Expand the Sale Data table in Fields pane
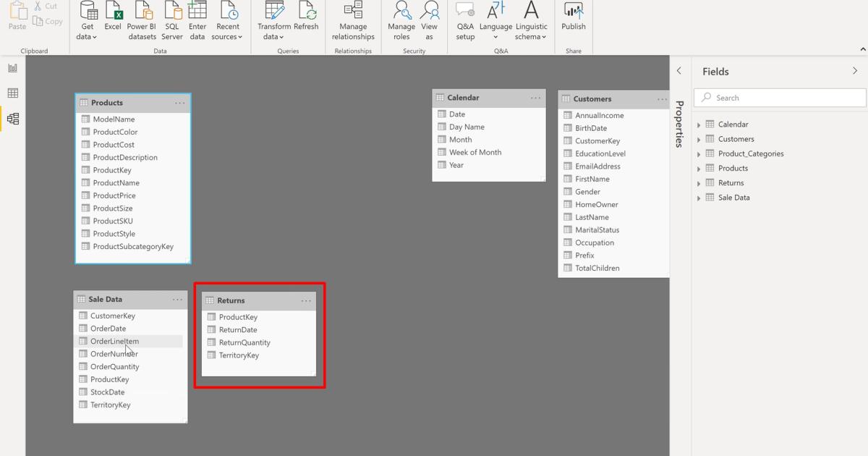868x456 pixels. click(698, 197)
